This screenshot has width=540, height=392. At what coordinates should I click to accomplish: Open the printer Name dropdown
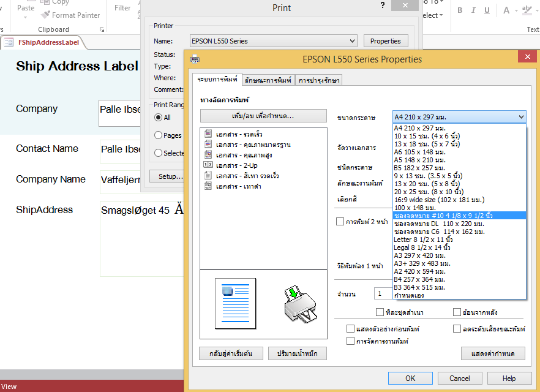pos(353,40)
